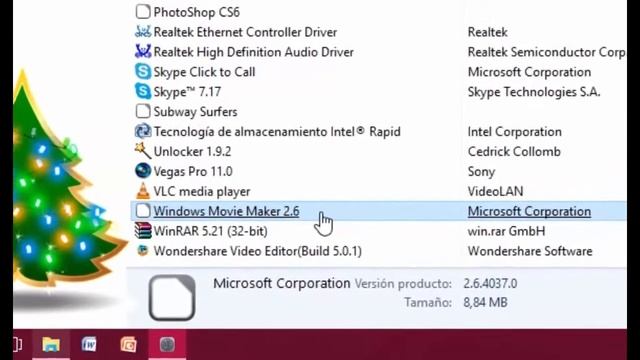Click the PhotoShop CS6 program icon
The height and width of the screenshot is (360, 640).
tap(142, 11)
